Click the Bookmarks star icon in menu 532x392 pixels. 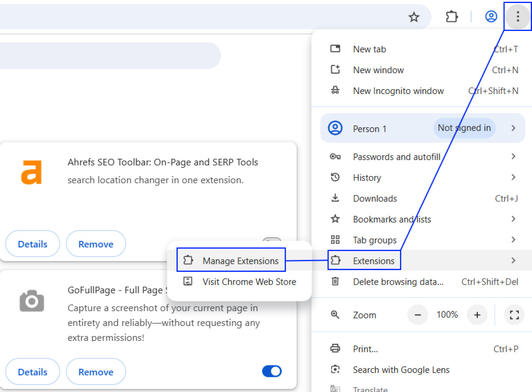(x=336, y=219)
